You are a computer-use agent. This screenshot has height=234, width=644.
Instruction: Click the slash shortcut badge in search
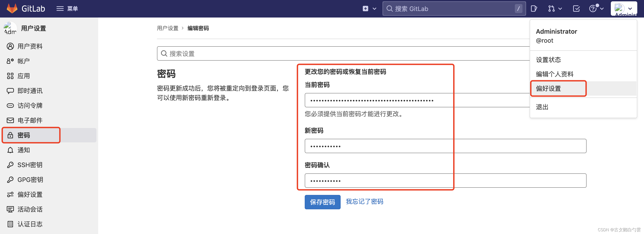(518, 9)
